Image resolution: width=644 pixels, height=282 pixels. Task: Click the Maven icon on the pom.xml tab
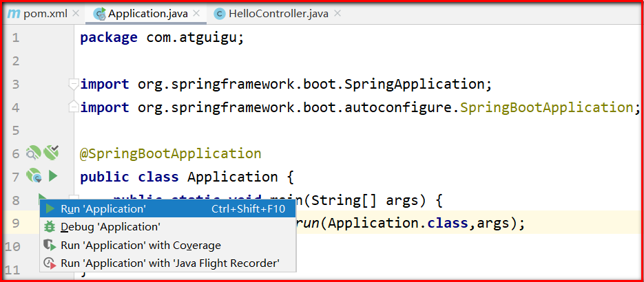click(x=14, y=14)
